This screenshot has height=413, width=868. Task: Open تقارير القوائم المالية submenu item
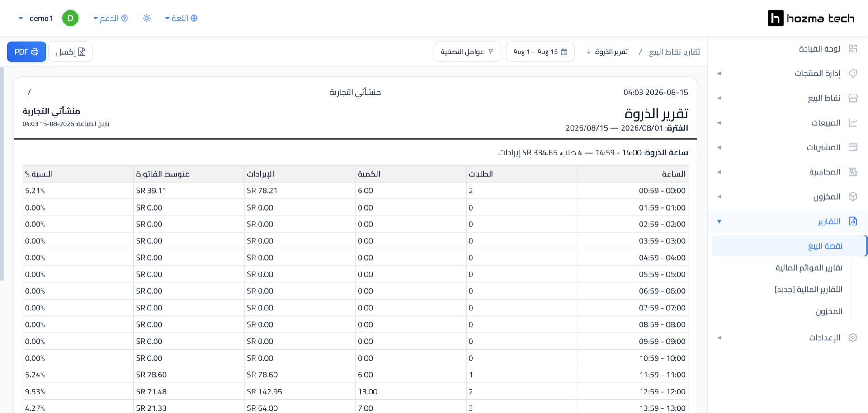tap(809, 268)
